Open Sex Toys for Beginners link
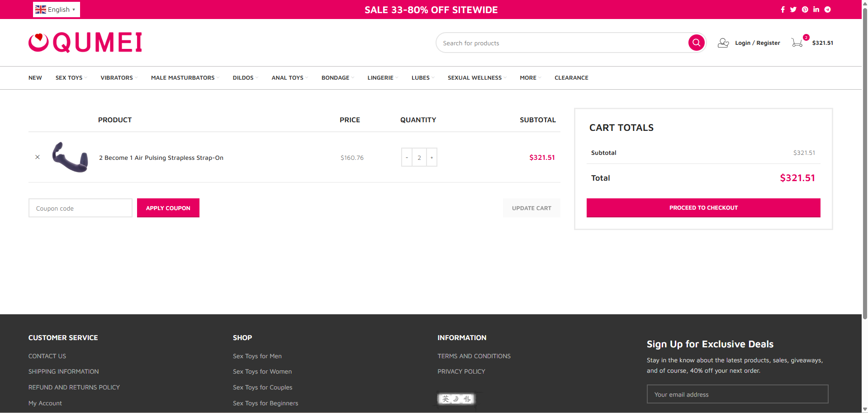868x413 pixels. coord(266,403)
